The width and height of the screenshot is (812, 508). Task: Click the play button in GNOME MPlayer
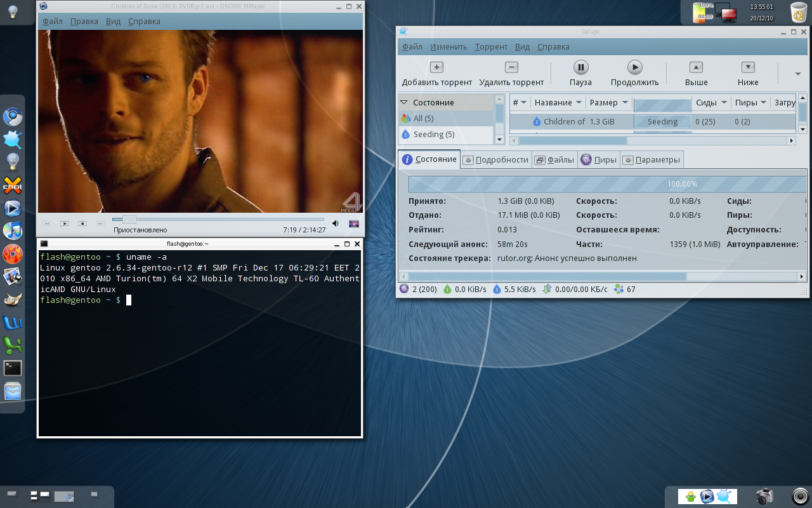[65, 224]
